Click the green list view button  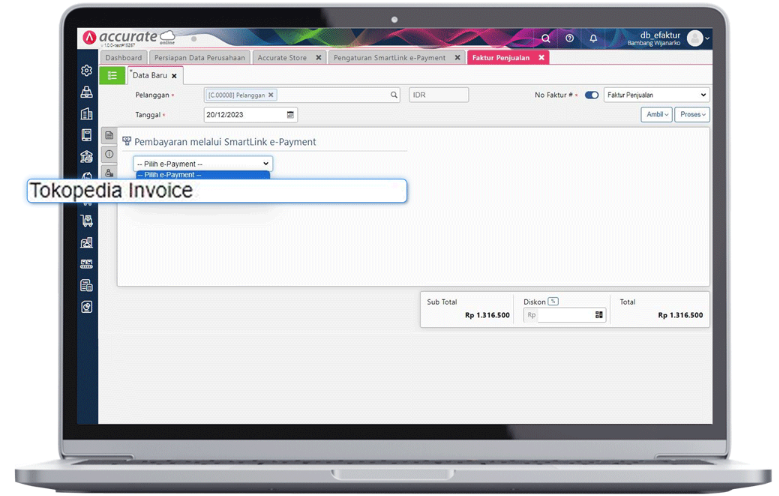[112, 76]
